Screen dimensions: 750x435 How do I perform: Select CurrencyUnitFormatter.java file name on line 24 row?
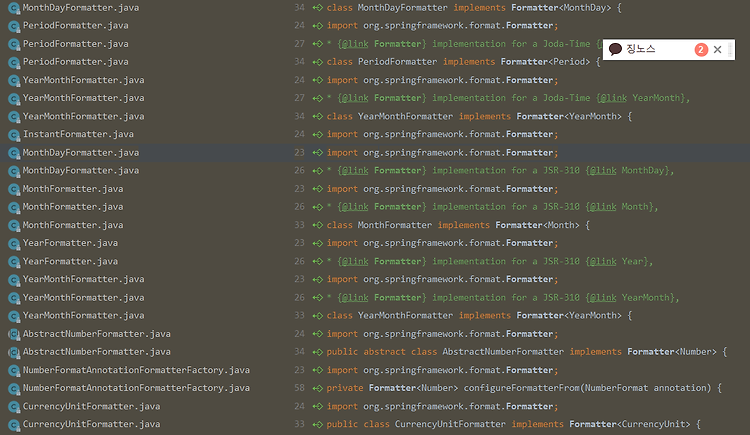pyautogui.click(x=91, y=406)
